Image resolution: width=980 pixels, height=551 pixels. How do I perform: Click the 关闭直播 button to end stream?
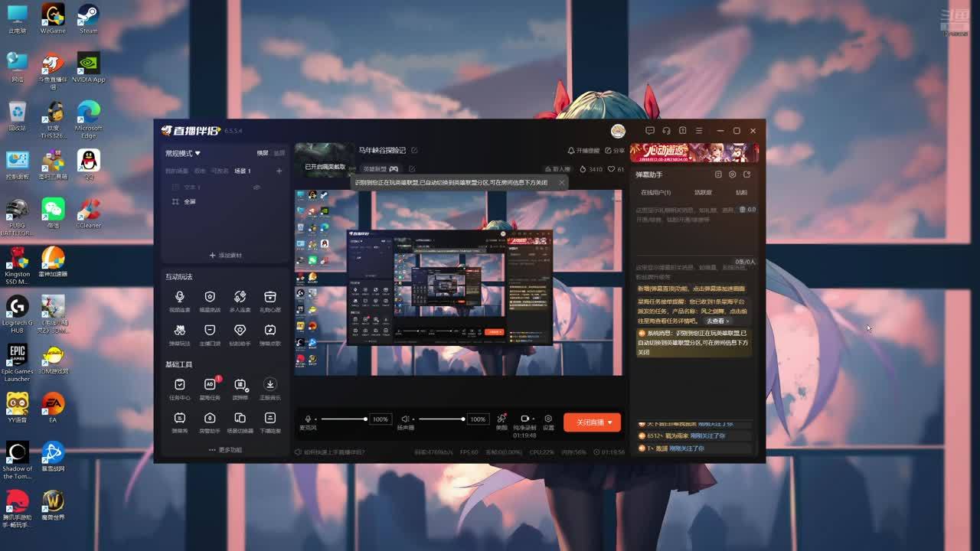[590, 422]
